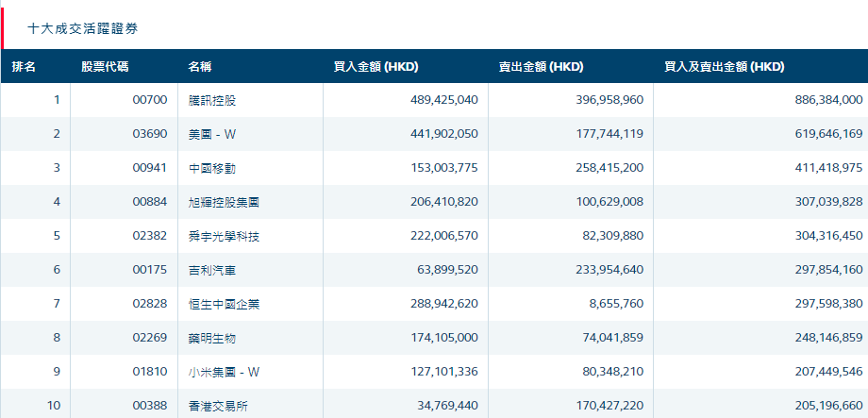Click sell amount 82,309,880
This screenshot has width=868, height=418.
(613, 236)
